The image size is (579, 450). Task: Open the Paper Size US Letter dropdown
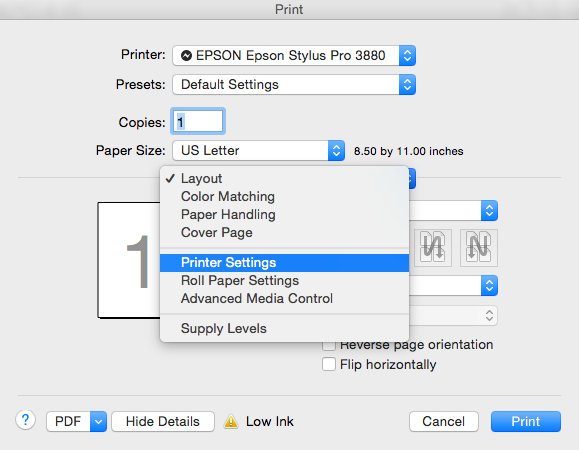258,151
